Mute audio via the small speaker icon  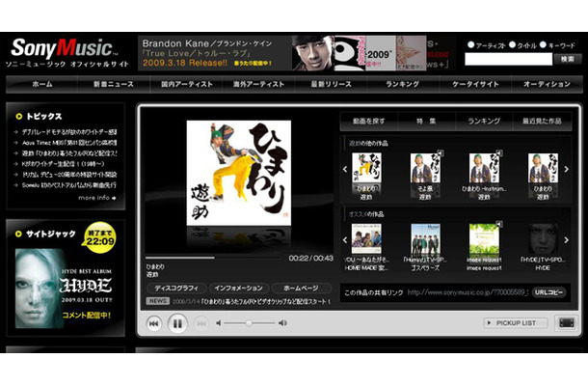coord(218,323)
